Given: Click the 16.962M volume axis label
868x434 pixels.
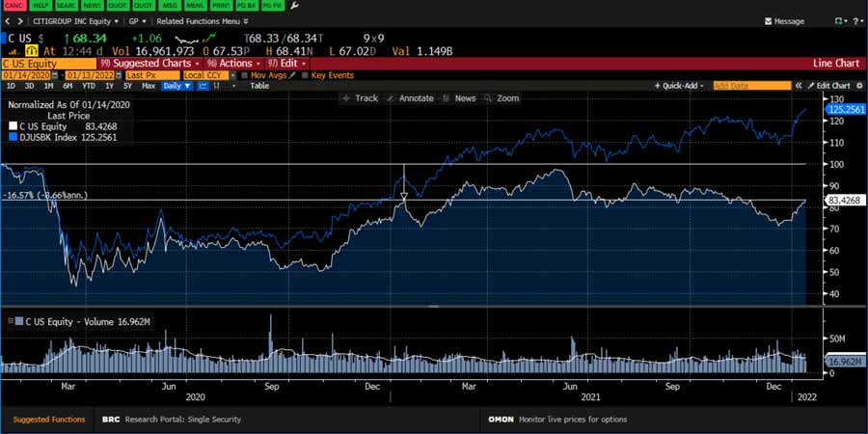Looking at the screenshot, I should (845, 362).
